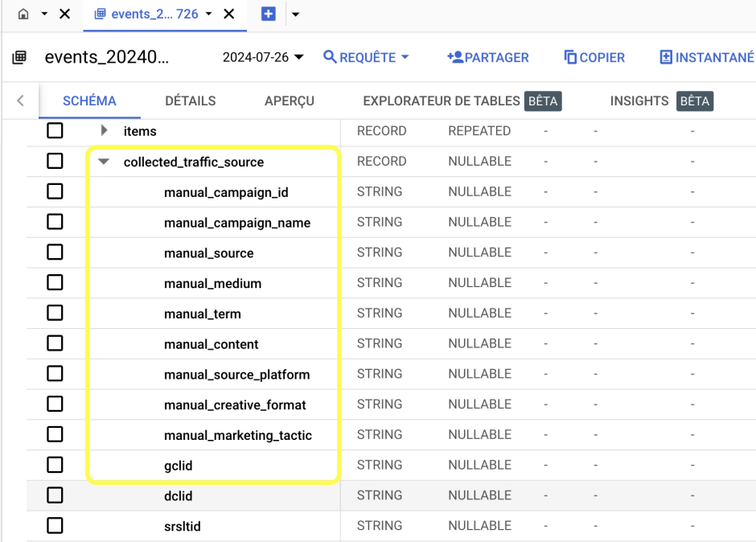Image resolution: width=756 pixels, height=542 pixels.
Task: Click the COPIER button
Action: click(594, 57)
